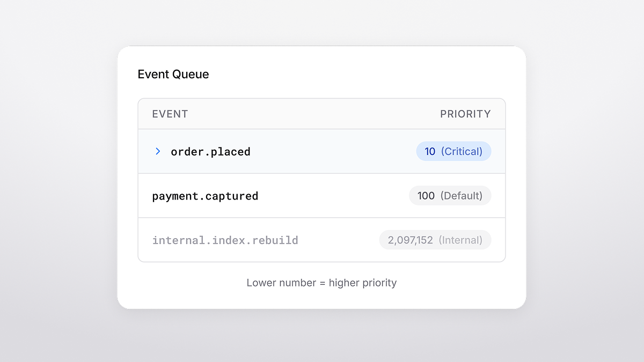644x362 pixels.
Task: Click the Default label inside the badge
Action: [462, 195]
